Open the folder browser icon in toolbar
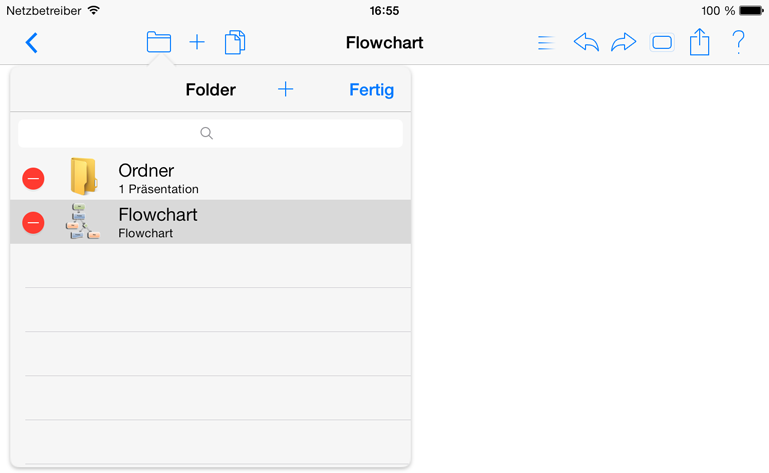This screenshot has height=473, width=769. pos(158,42)
